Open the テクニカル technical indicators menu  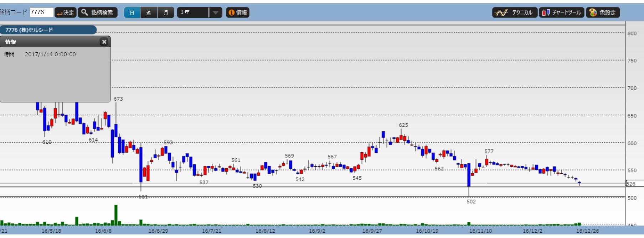(515, 12)
